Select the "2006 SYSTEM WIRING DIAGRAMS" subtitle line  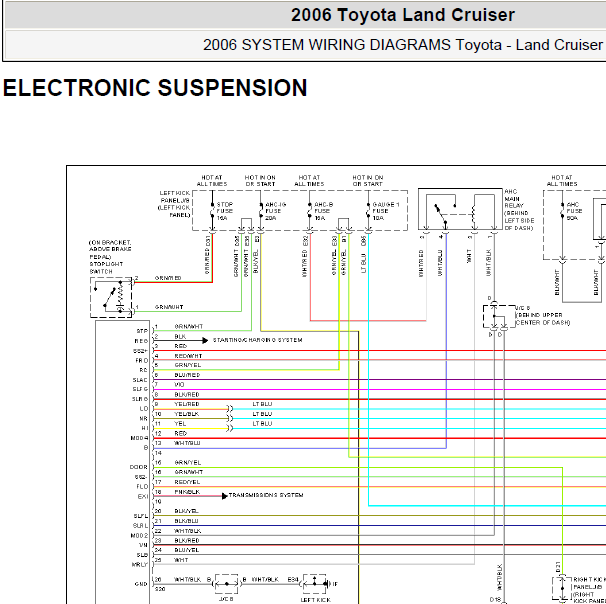coord(402,45)
